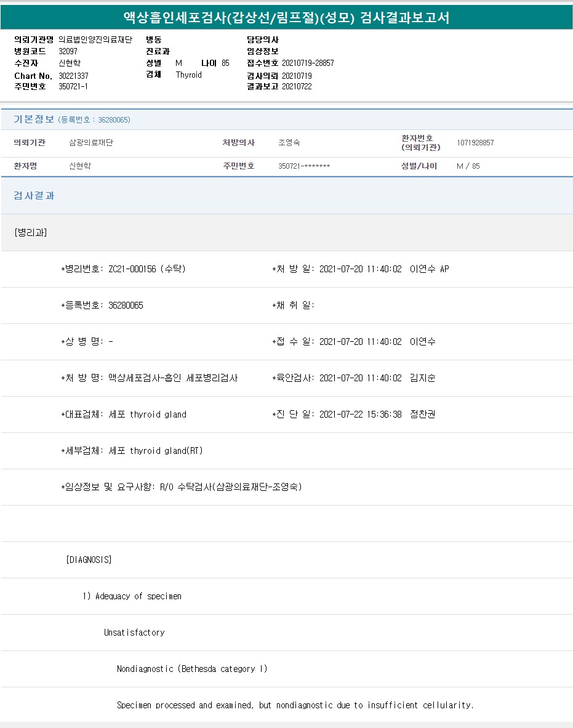This screenshot has width=573, height=728.
Task: Click the Nondiagnostic Bethesda category I line
Action: point(192,669)
